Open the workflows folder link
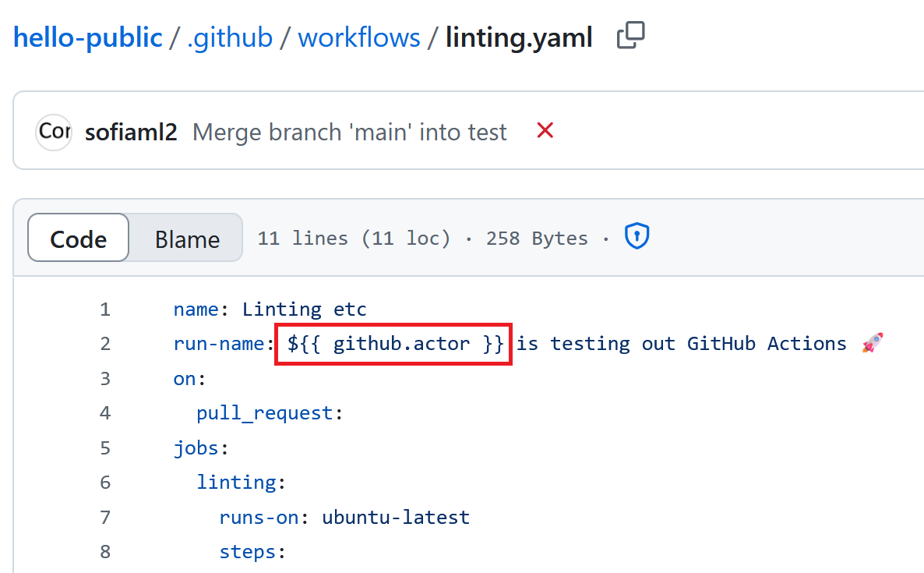Viewport: 924px width, 573px height. [359, 37]
